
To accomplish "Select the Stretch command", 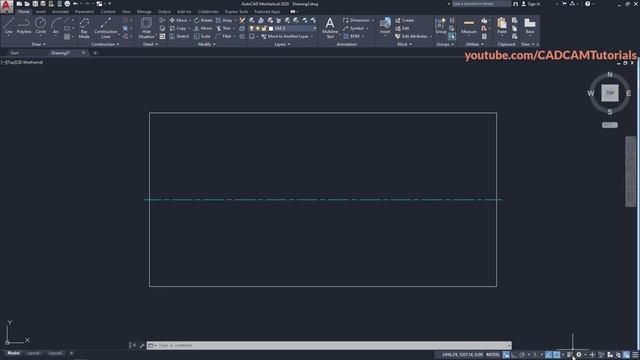I will tap(179, 36).
